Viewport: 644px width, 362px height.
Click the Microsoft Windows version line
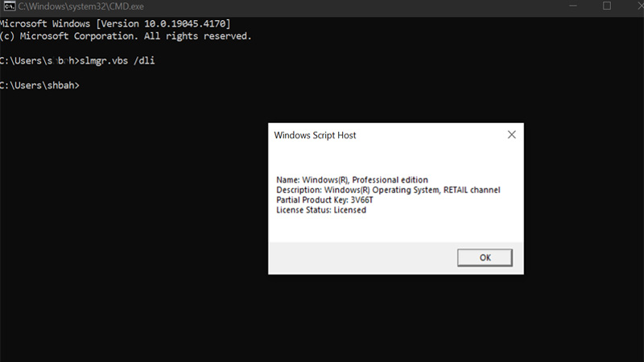pos(115,24)
